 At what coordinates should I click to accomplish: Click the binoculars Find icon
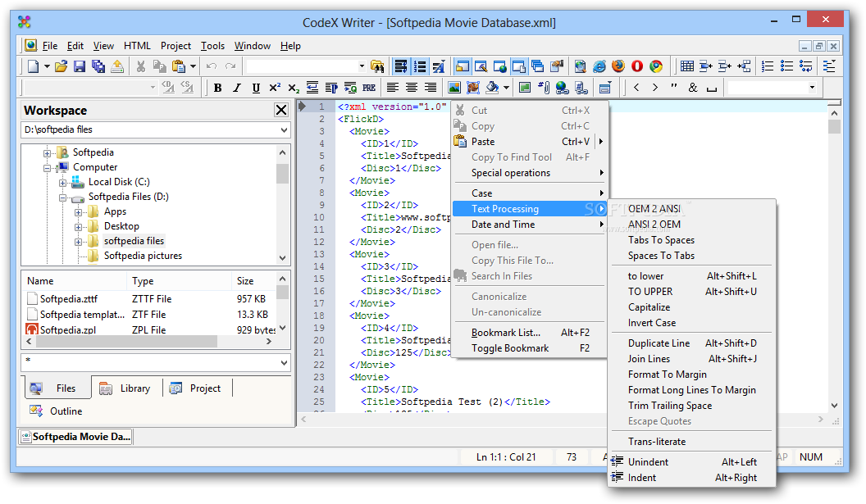coord(377,67)
